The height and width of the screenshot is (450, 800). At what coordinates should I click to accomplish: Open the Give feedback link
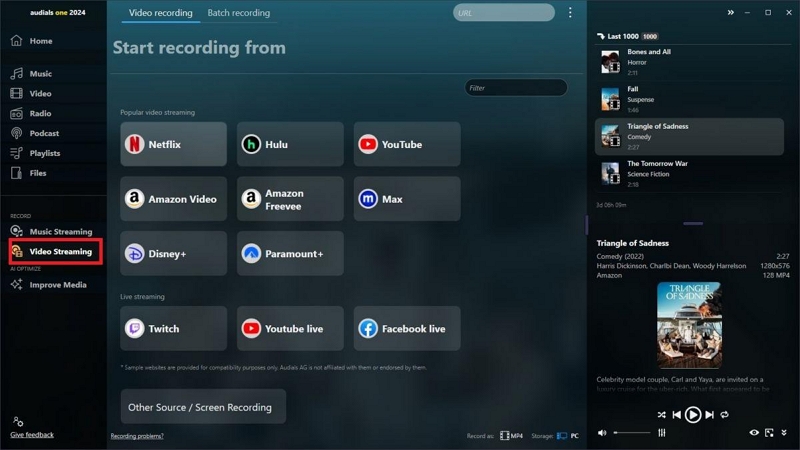[x=32, y=435]
